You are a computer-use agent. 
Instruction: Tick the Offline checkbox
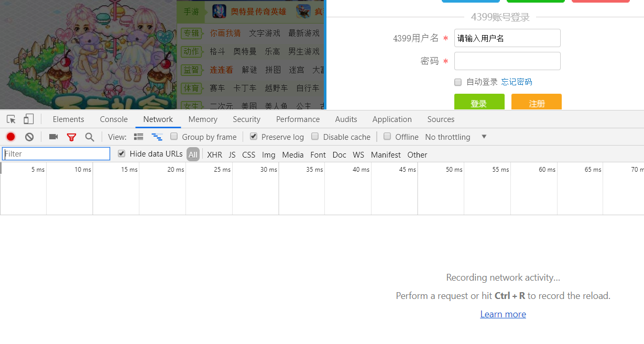(387, 137)
